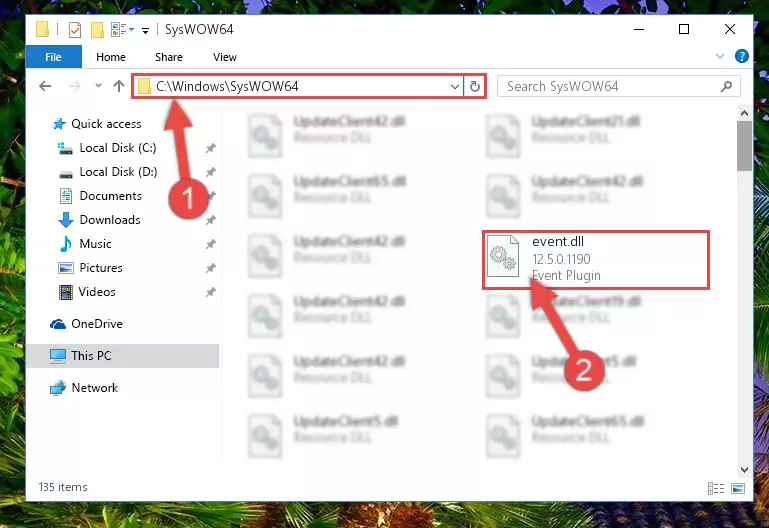Click the pin icon beside Music
Screen dimensions: 769x528
(x=210, y=244)
